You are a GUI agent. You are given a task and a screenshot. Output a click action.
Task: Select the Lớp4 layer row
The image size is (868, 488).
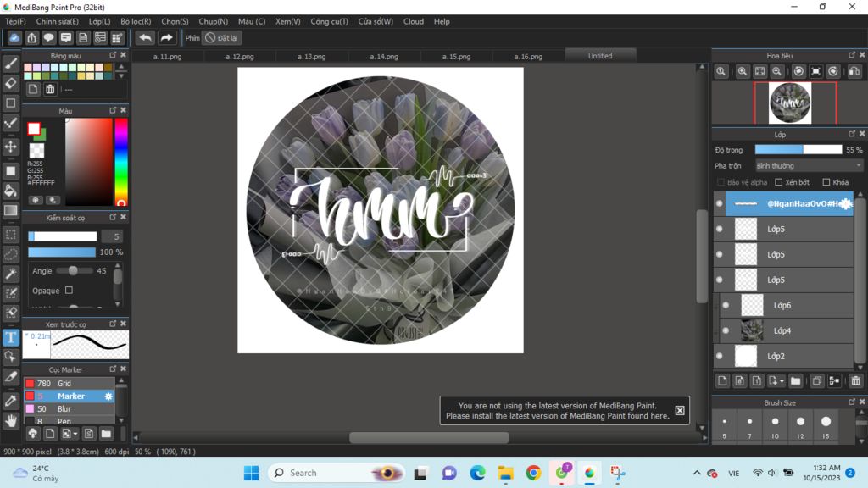[786, 331]
